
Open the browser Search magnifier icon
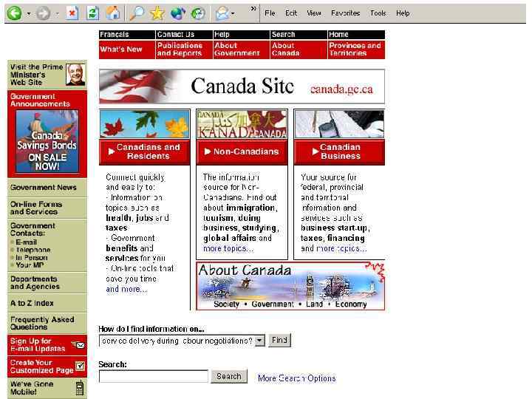click(137, 13)
